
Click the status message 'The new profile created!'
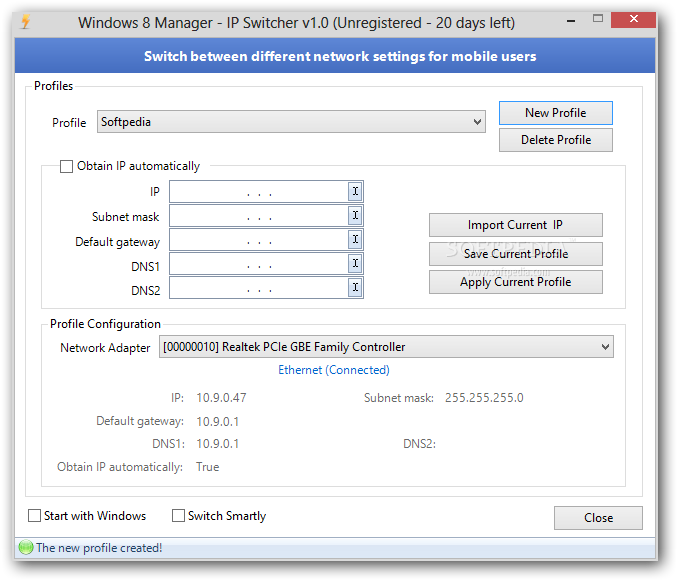[x=99, y=548]
